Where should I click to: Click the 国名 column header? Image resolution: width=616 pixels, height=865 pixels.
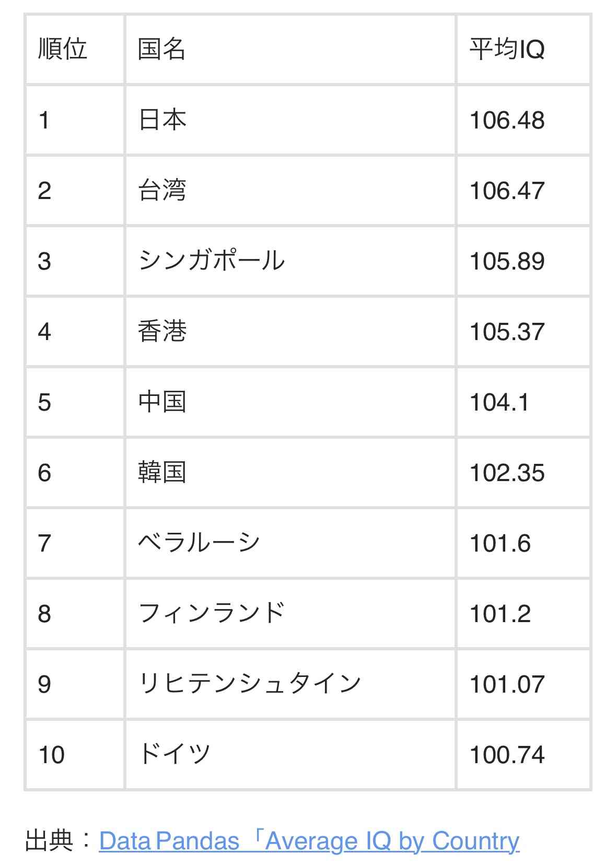pos(162,49)
